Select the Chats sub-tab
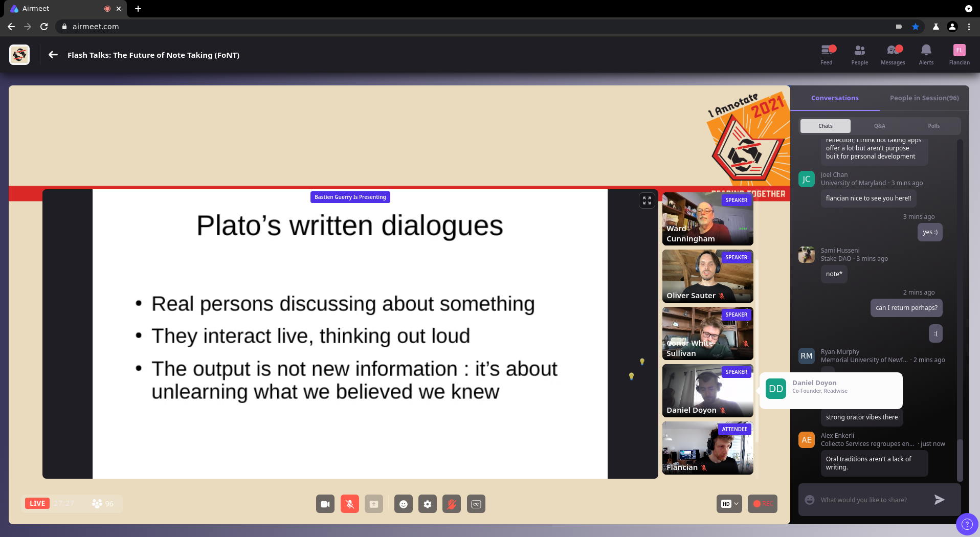The width and height of the screenshot is (980, 537). (825, 126)
